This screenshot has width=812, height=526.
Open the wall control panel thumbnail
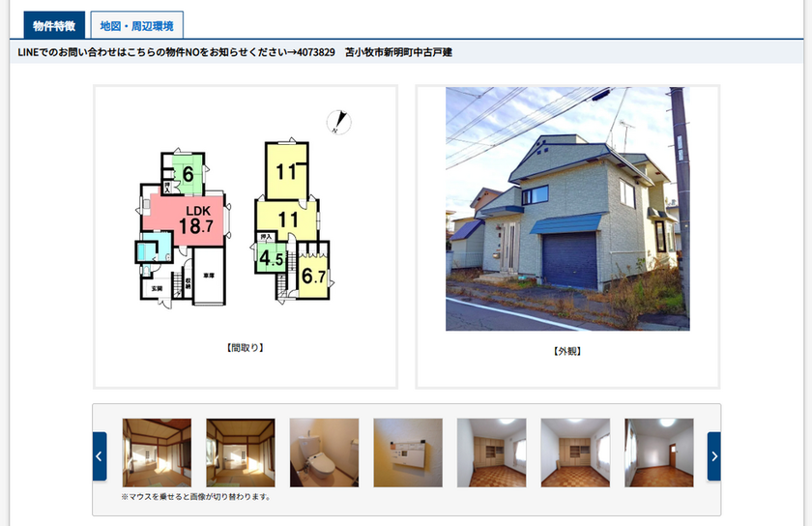point(407,452)
